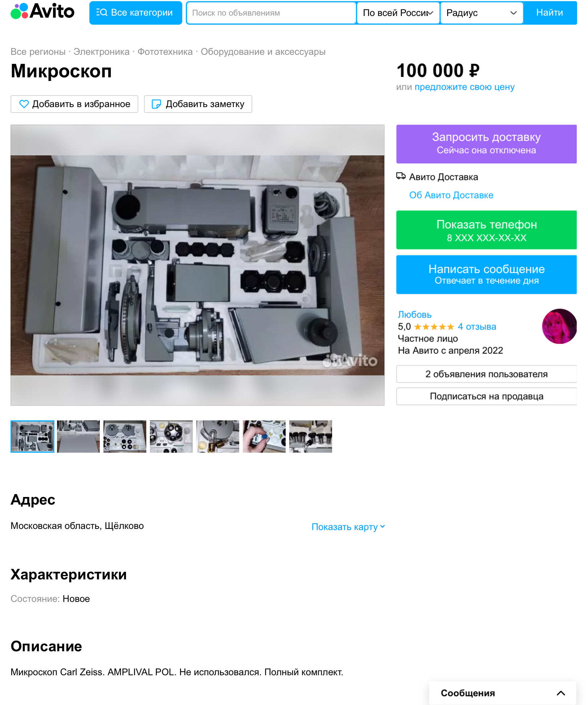Select the last photo thumbnail with lenses

pyautogui.click(x=311, y=436)
